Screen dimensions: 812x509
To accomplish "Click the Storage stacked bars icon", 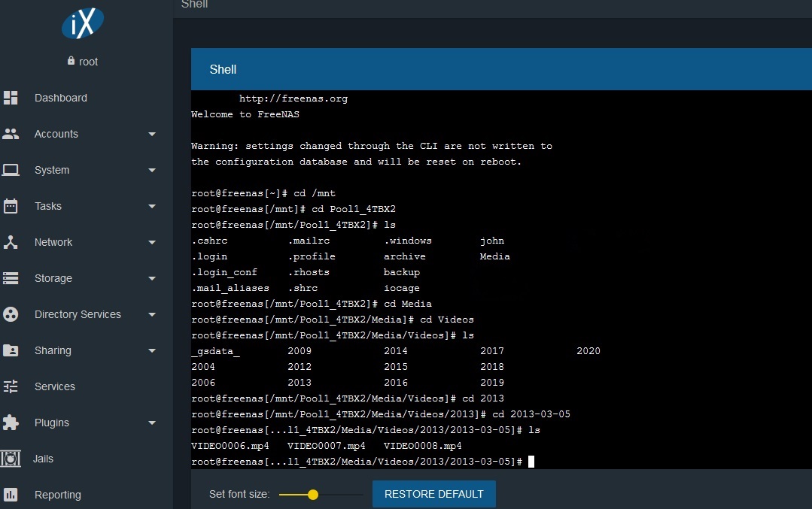I will (x=11, y=278).
